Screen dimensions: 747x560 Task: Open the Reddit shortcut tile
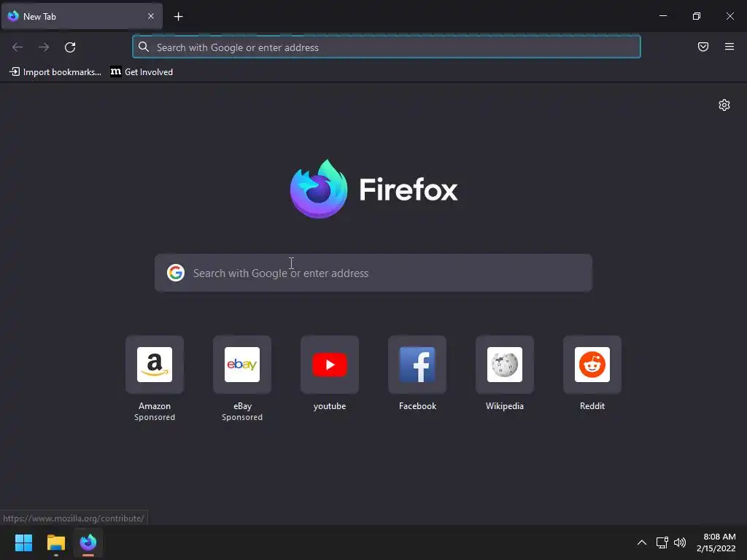tap(592, 365)
